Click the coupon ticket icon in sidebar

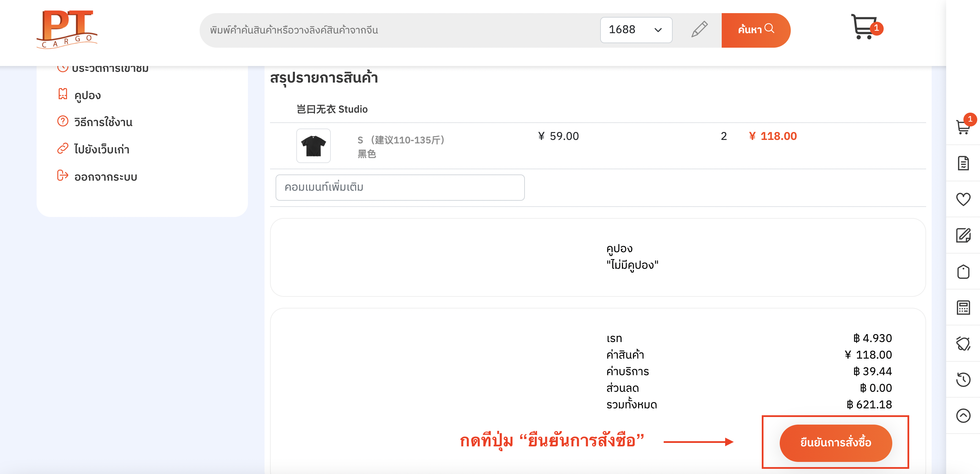[x=63, y=94]
